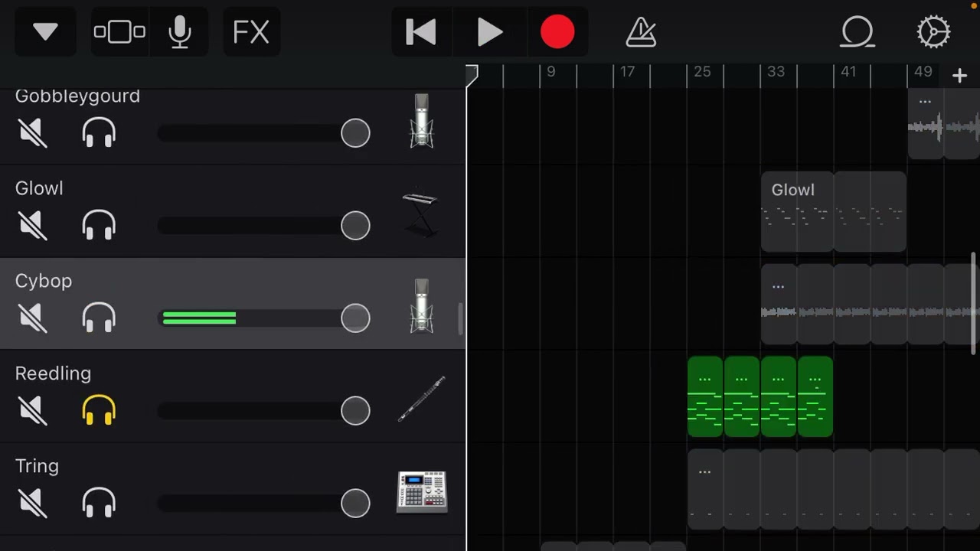Unsolo the Reedling track yellow headphones
The image size is (980, 551).
[x=99, y=411]
